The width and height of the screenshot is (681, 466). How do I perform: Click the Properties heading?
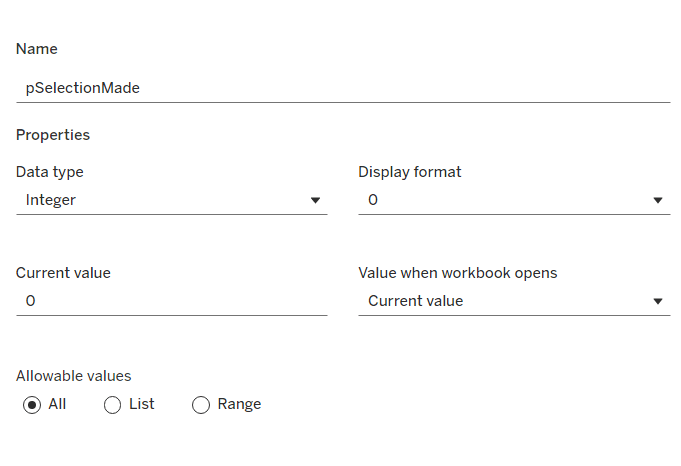53,134
